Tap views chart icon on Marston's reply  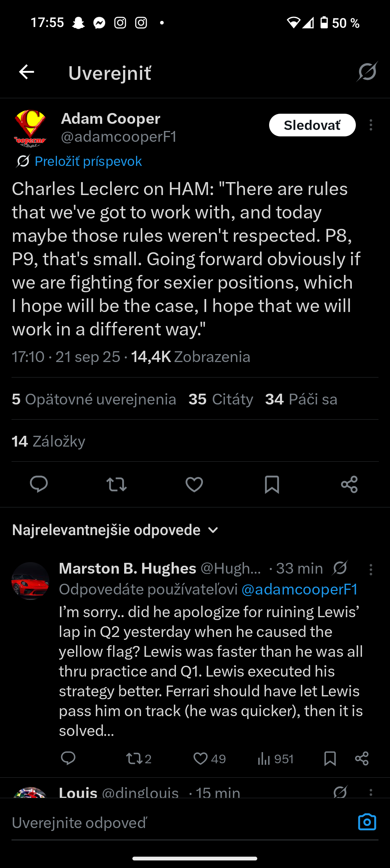coord(264,759)
